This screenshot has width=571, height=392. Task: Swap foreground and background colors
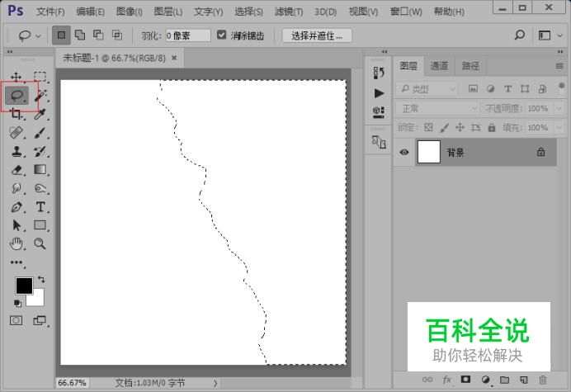[x=41, y=280]
